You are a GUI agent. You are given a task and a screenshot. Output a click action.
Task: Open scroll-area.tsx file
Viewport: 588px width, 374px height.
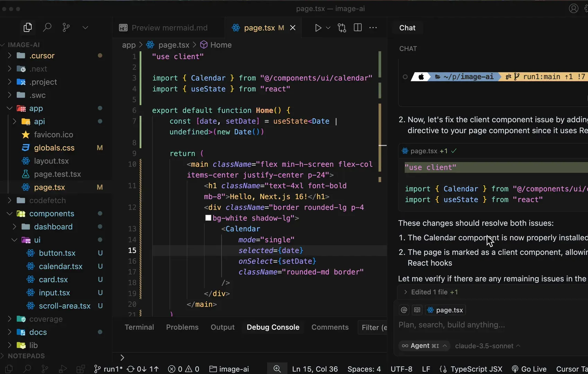pos(64,306)
